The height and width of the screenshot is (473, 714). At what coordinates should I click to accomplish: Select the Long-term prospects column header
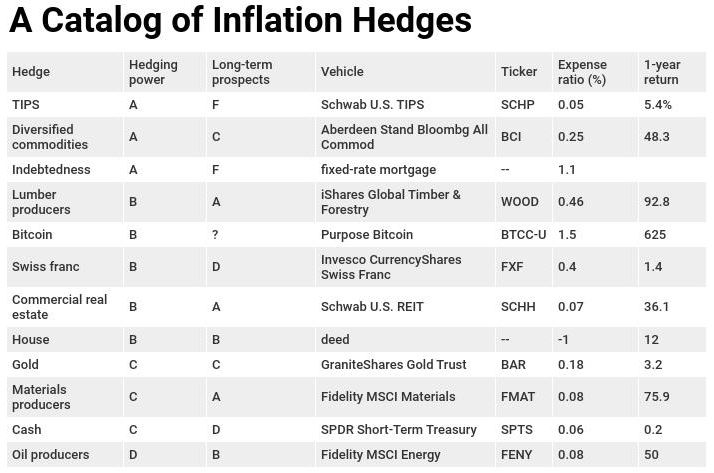242,72
